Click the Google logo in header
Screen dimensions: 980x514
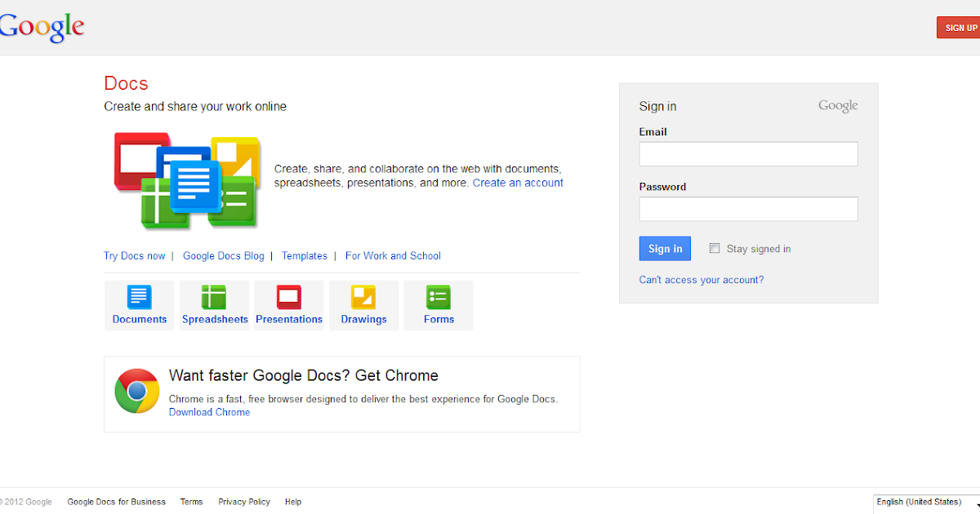coord(42,27)
